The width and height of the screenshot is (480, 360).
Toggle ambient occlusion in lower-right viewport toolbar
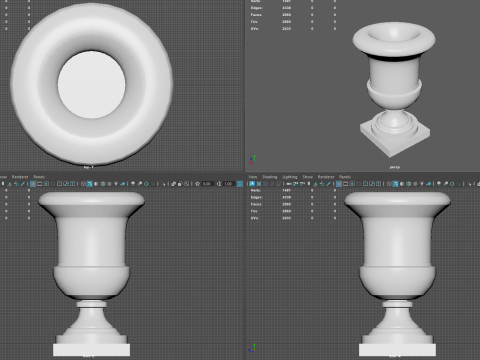point(439,184)
